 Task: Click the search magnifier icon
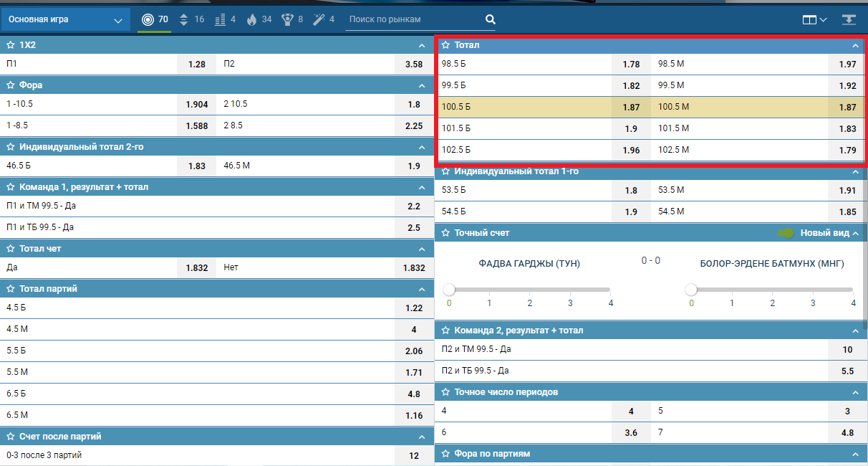[x=491, y=19]
